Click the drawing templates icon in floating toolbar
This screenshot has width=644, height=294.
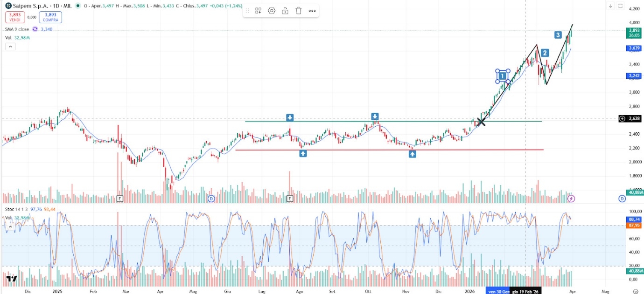(258, 11)
